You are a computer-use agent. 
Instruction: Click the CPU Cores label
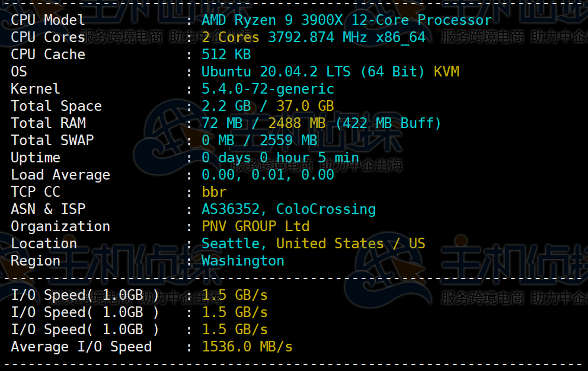47,37
